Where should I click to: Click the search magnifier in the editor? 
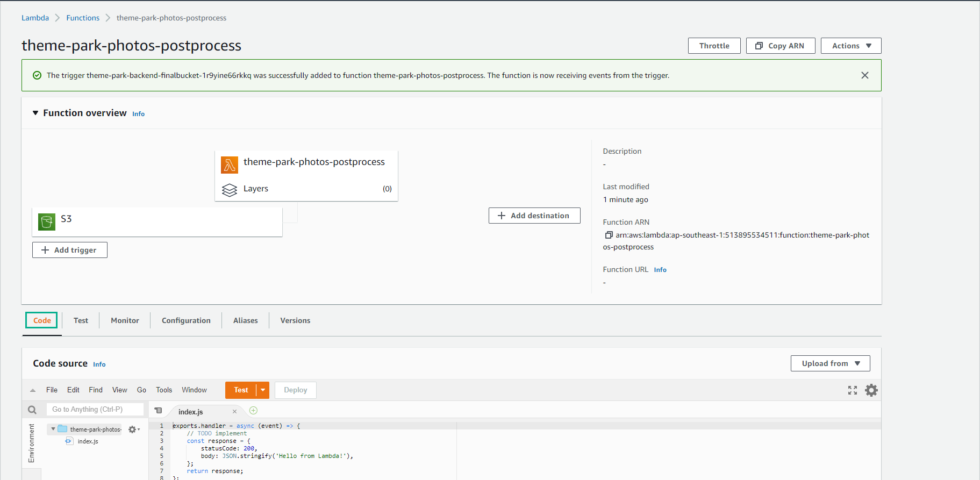(32, 410)
